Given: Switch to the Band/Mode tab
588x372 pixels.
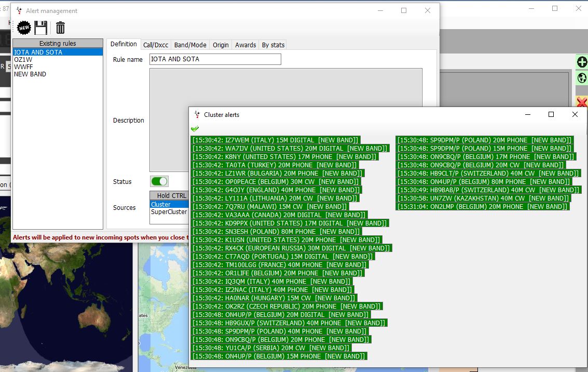Looking at the screenshot, I should pyautogui.click(x=190, y=45).
